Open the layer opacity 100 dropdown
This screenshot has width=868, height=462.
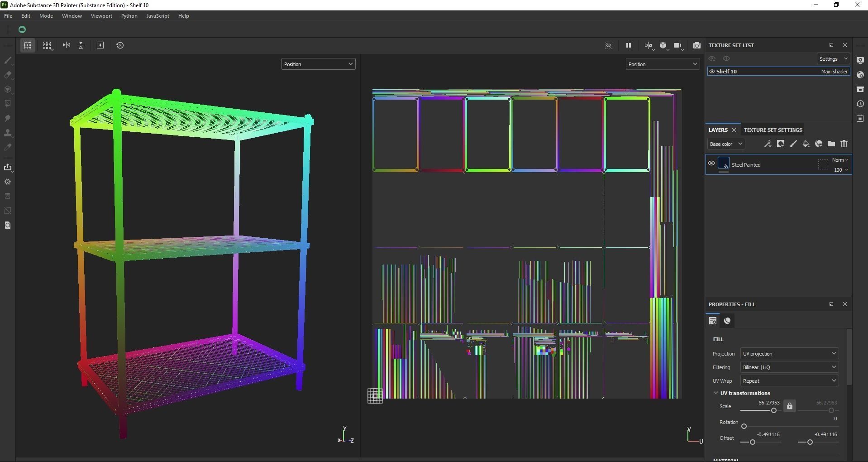[841, 170]
